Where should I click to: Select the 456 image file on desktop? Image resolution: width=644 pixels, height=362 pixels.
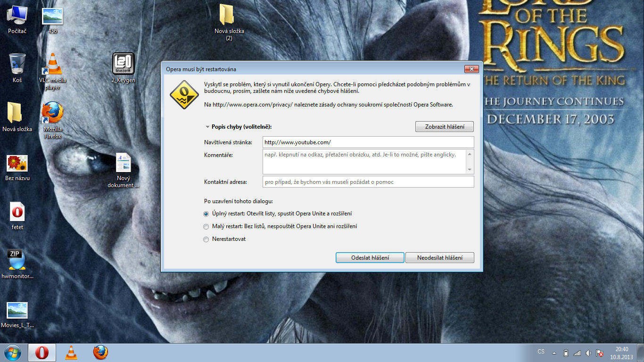tap(52, 20)
